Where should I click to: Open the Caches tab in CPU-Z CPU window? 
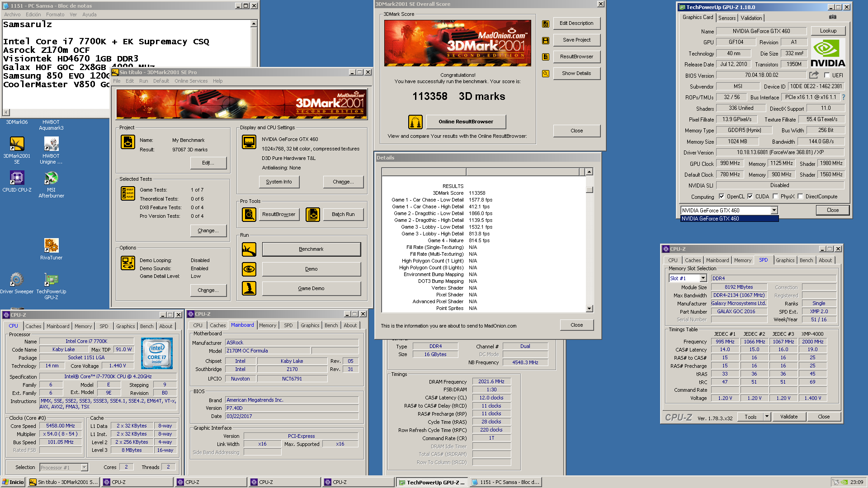pos(33,326)
